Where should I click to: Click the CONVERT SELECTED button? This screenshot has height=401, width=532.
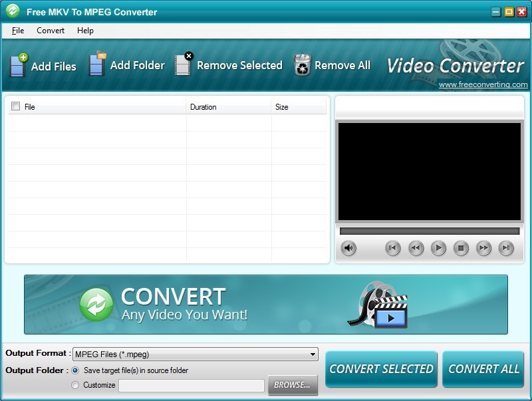pyautogui.click(x=381, y=369)
